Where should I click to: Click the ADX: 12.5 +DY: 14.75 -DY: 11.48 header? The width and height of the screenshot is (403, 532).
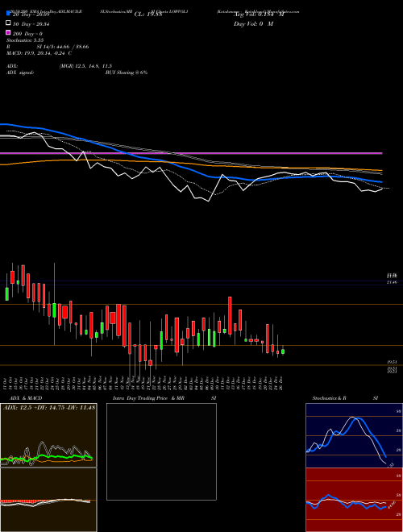click(x=49, y=407)
